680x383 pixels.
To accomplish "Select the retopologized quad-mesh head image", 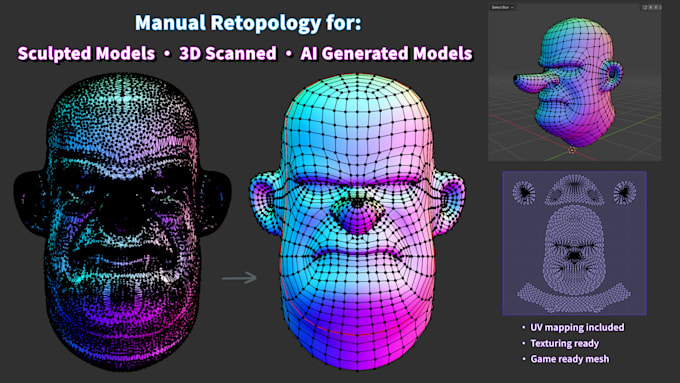I will click(357, 221).
